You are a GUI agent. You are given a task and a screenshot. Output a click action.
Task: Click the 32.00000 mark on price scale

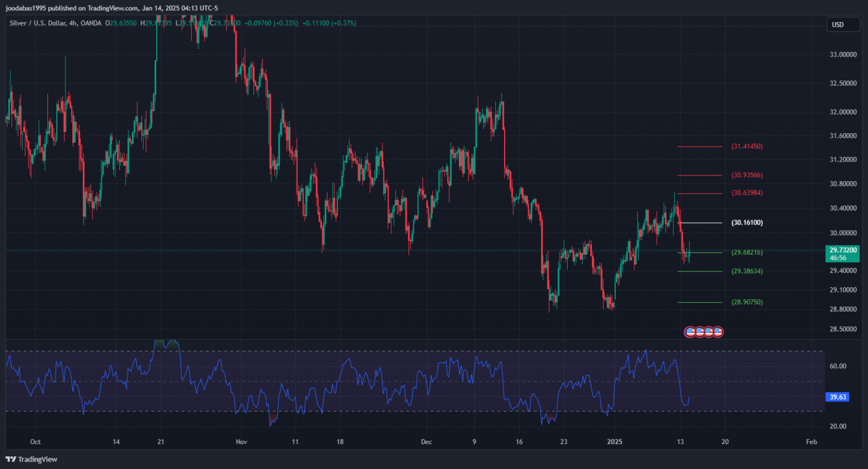tap(843, 112)
